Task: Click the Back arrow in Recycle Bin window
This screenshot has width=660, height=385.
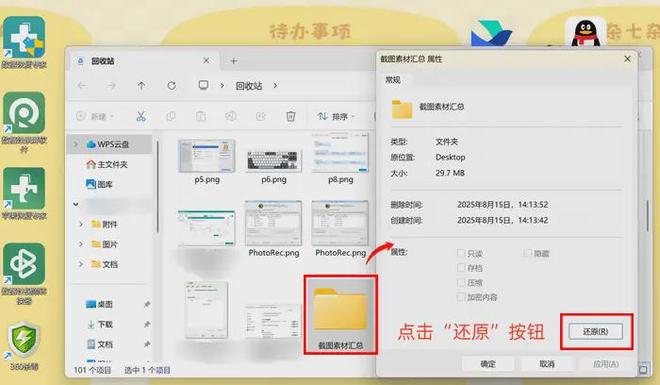Action: tap(82, 85)
